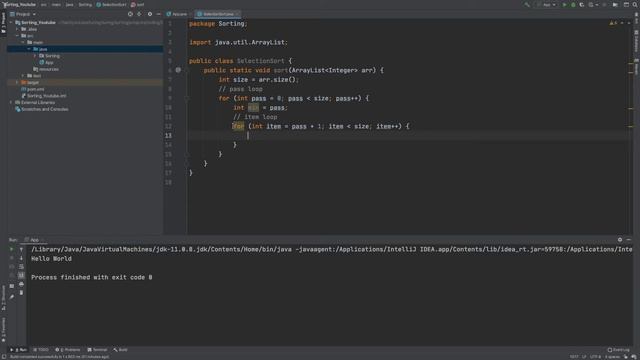Open pom.xml in the project tree
The width and height of the screenshot is (640, 360).
pos(33,89)
